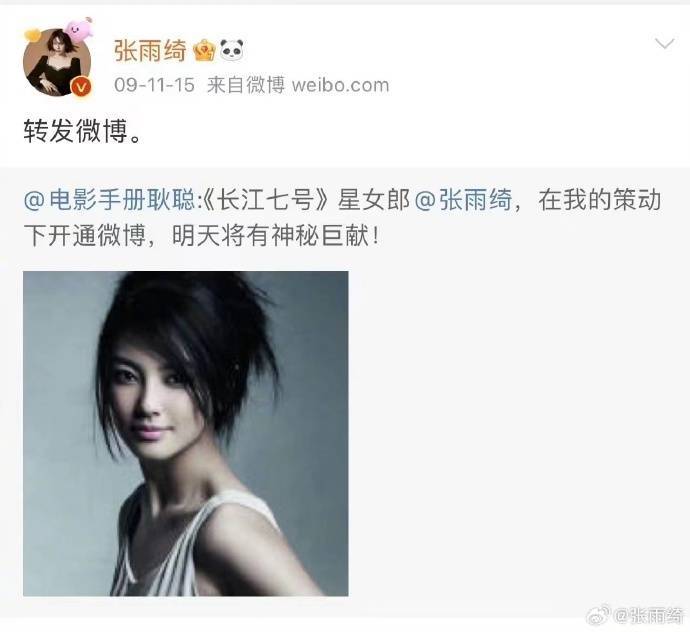The width and height of the screenshot is (690, 632).
Task: Enlarge the reposted portrait photo thumbnail
Action: pos(186,434)
